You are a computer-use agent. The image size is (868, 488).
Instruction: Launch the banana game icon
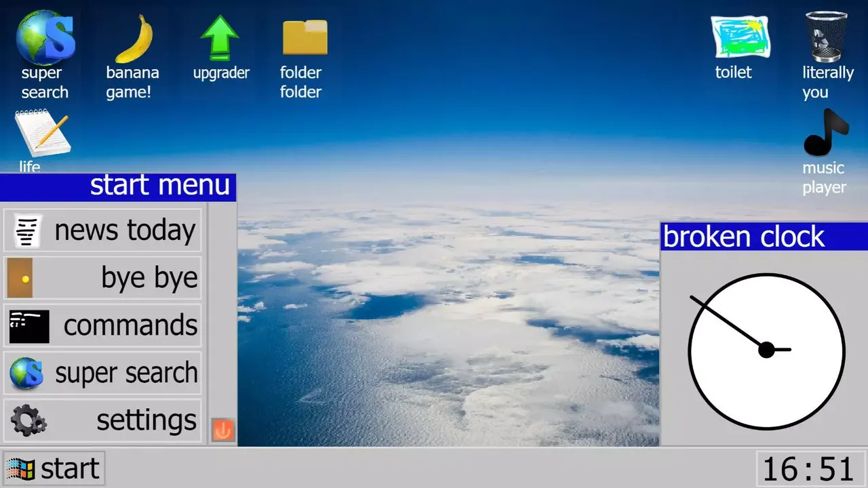point(133,39)
